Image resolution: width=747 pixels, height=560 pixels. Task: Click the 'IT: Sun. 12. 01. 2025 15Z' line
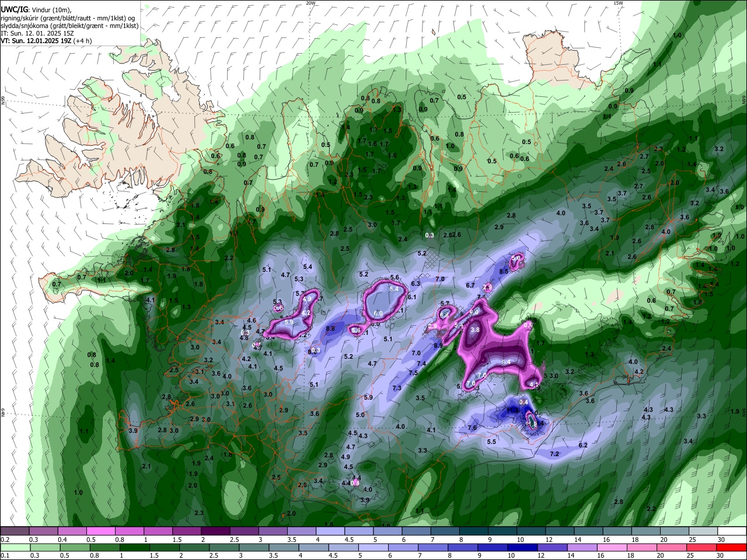(x=37, y=33)
